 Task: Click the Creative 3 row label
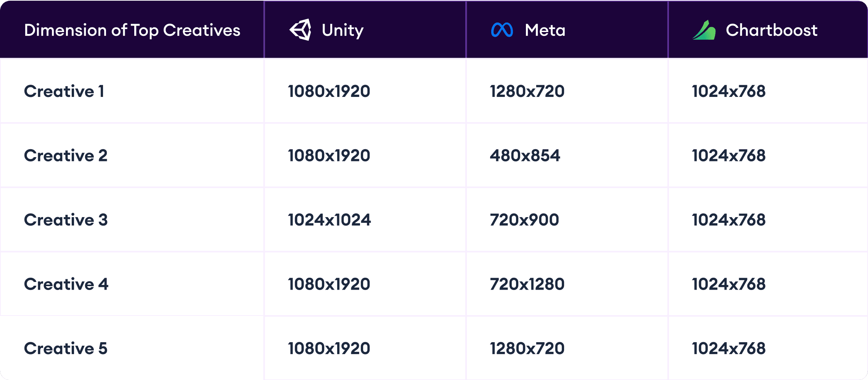coord(66,220)
